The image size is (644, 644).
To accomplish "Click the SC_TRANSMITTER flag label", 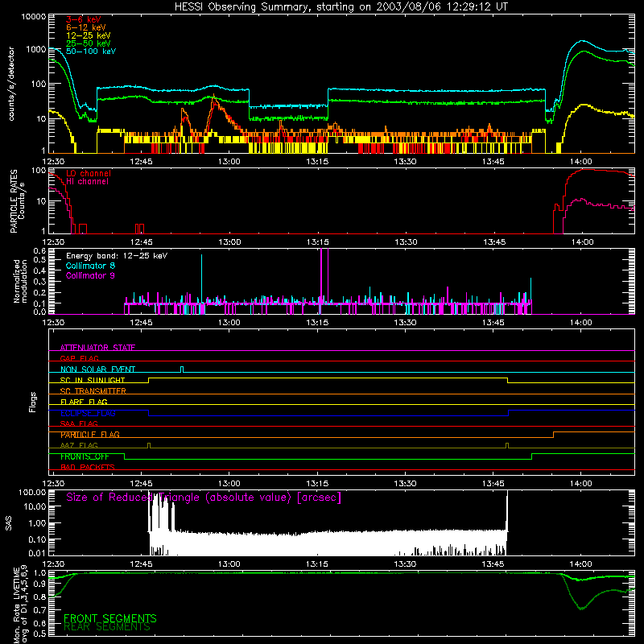I will [93, 390].
